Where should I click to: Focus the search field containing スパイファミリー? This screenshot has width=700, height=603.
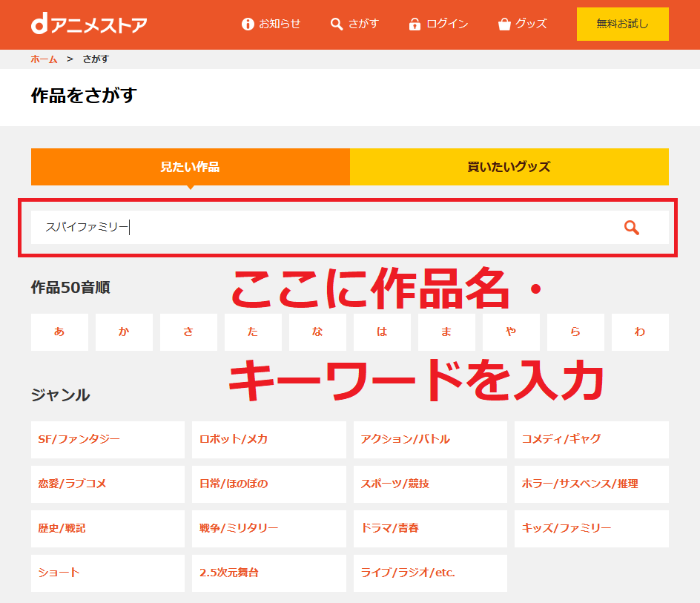[x=350, y=228]
